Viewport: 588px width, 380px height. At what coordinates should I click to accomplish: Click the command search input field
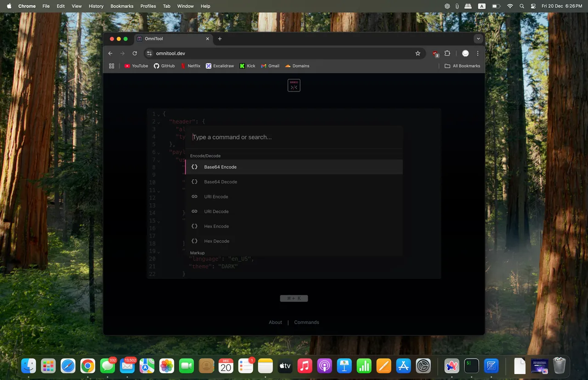(x=294, y=137)
